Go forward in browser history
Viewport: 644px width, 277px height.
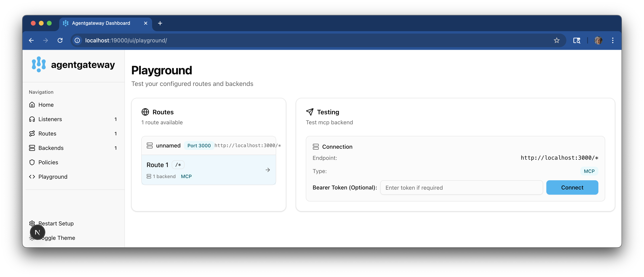coord(45,40)
